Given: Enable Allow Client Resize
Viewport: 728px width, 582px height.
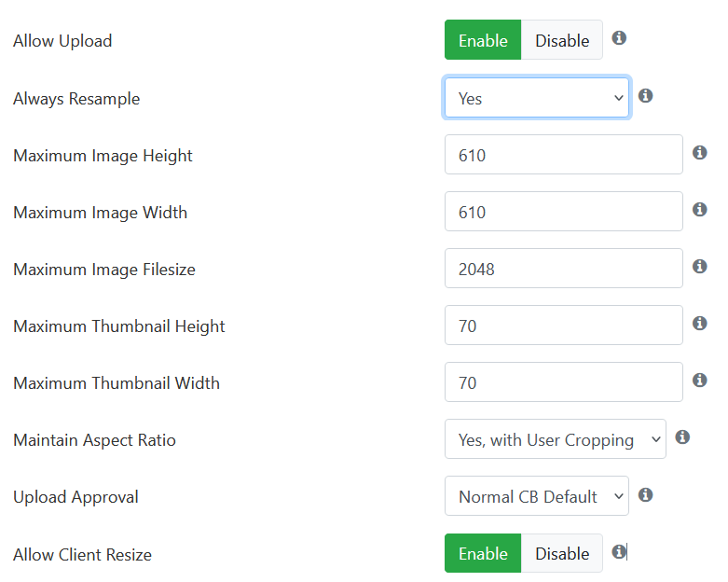Looking at the screenshot, I should click(483, 553).
